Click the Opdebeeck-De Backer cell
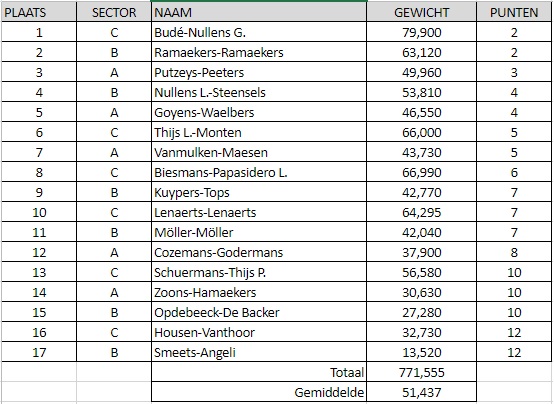The width and height of the screenshot is (554, 404). point(259,312)
